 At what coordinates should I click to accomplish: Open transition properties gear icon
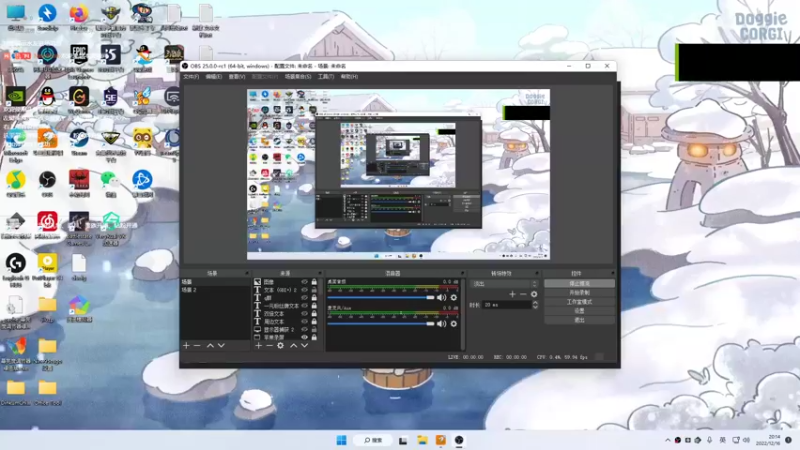(534, 294)
